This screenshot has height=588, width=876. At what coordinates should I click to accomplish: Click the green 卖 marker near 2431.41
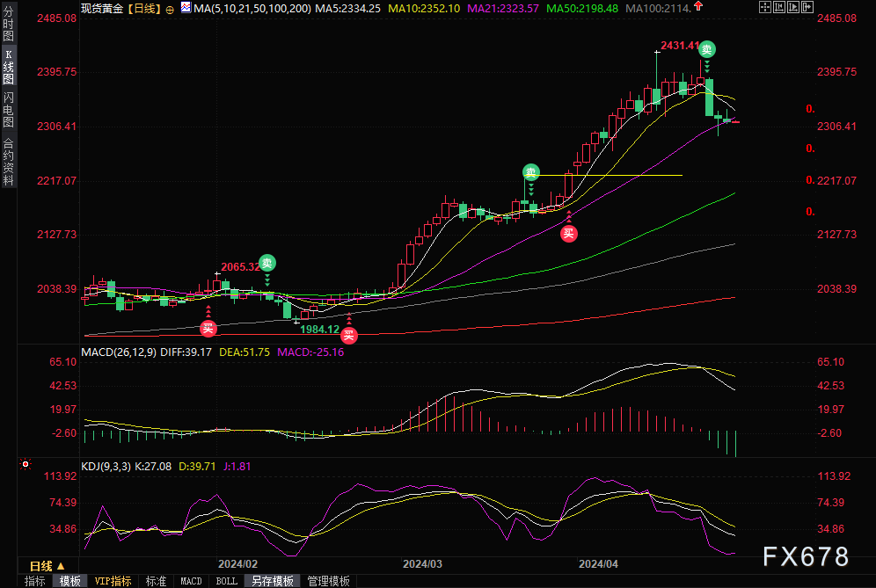[706, 50]
